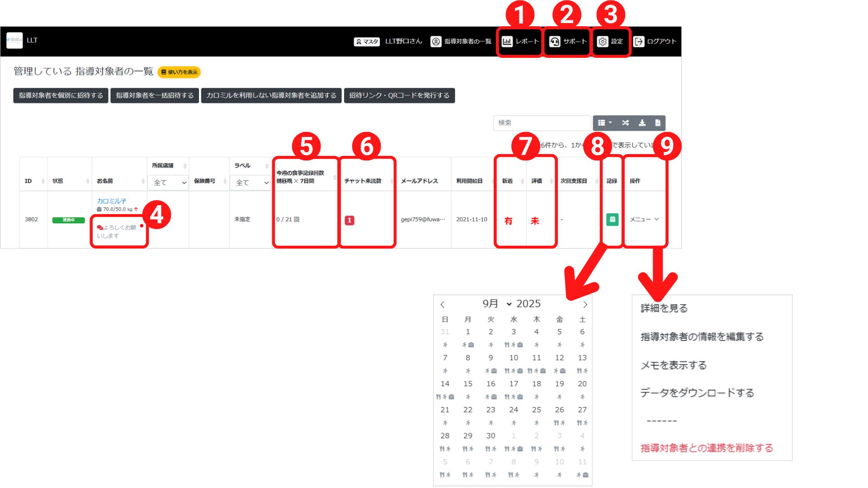Screen dimensions: 868x488
Task: Click 指導対象者を一括招待する button
Action: (155, 95)
